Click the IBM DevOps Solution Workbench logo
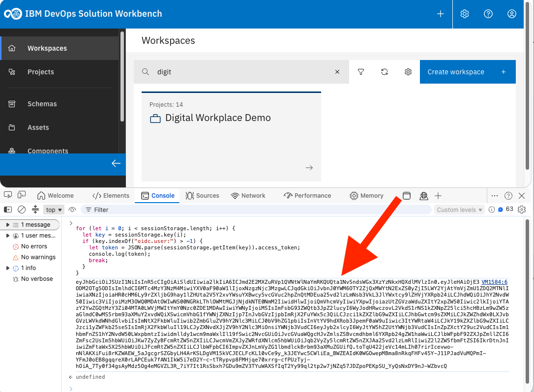Viewport: 534px width, 392px height. [x=13, y=14]
